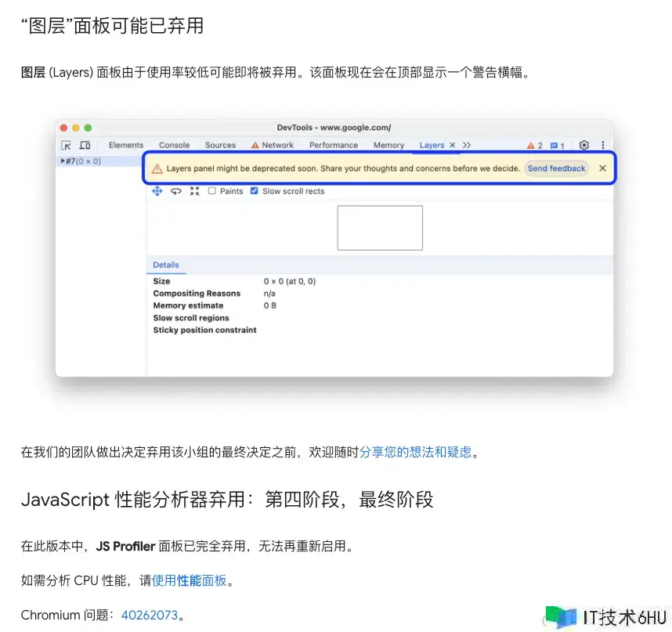Screen dimensions: 672x632
Task: Click the Compositing Reasons label
Action: (197, 294)
